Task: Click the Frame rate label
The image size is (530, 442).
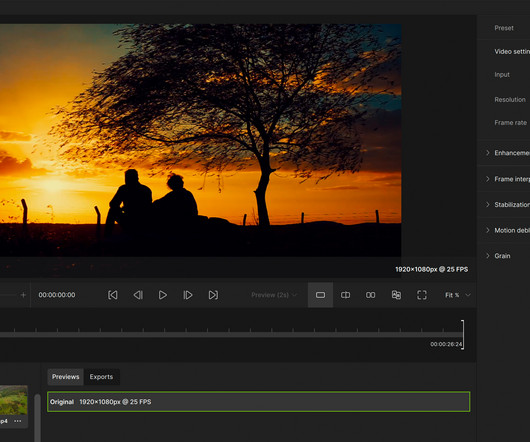Action: click(510, 123)
